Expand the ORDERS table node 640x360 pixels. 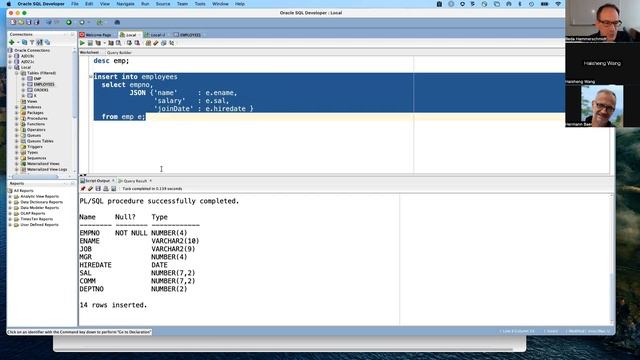click(x=23, y=90)
